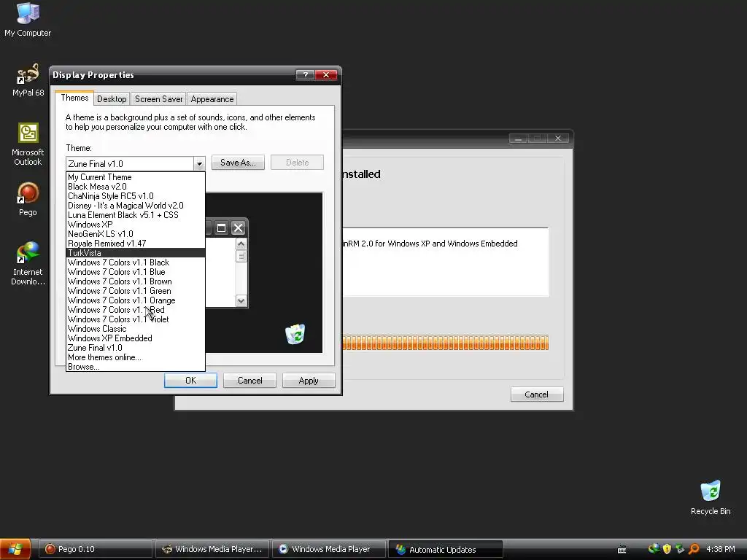Click the Recycle Bin in theme preview

pyautogui.click(x=295, y=334)
